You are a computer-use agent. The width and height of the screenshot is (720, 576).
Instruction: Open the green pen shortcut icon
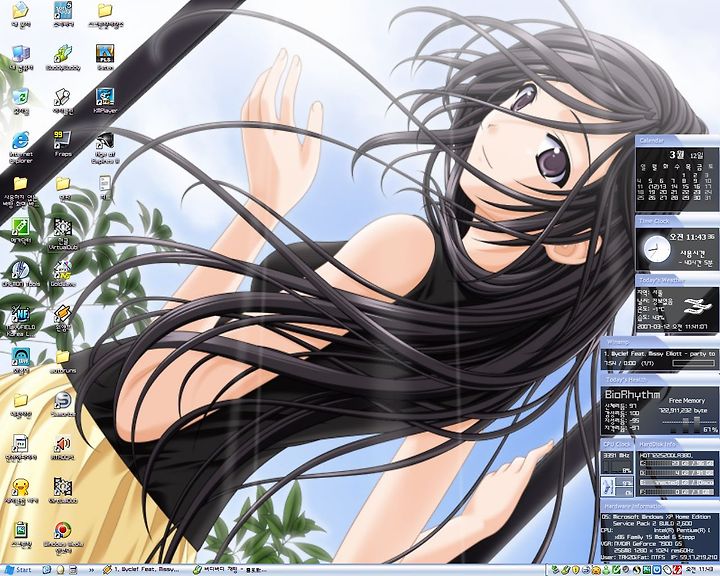tap(21, 228)
